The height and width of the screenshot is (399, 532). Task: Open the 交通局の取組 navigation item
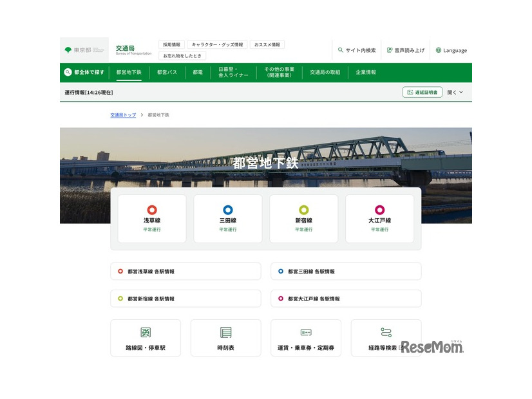pos(325,72)
